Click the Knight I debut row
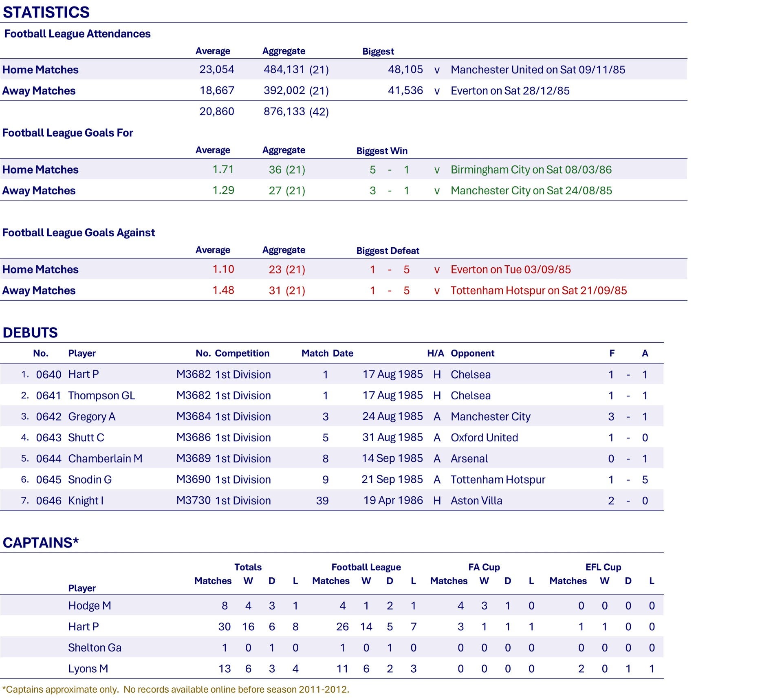 pyautogui.click(x=332, y=500)
